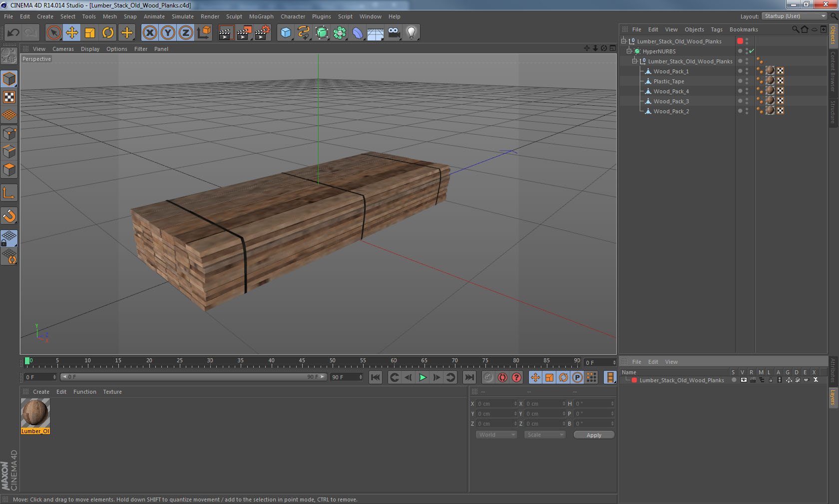Activate the Scale tool in top toolbar

pyautogui.click(x=90, y=33)
